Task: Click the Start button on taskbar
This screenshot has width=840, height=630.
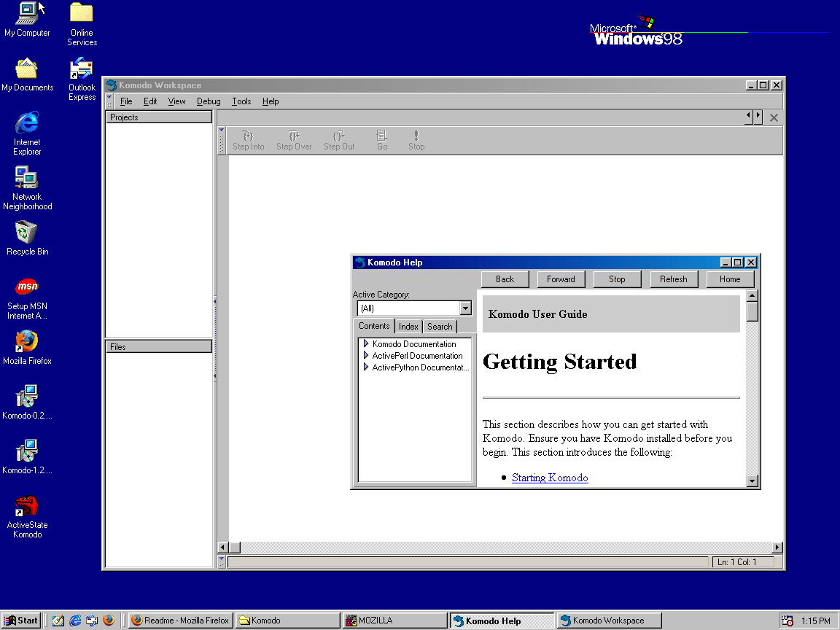Action: (x=21, y=621)
